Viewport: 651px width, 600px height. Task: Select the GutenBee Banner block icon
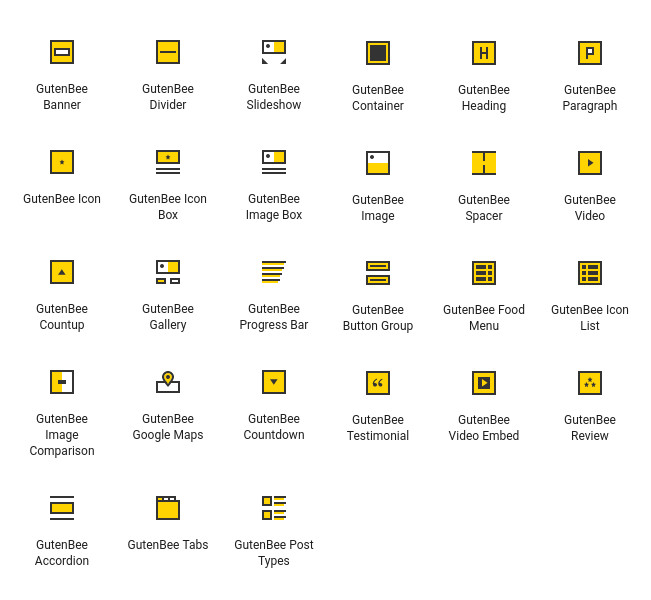[x=62, y=52]
